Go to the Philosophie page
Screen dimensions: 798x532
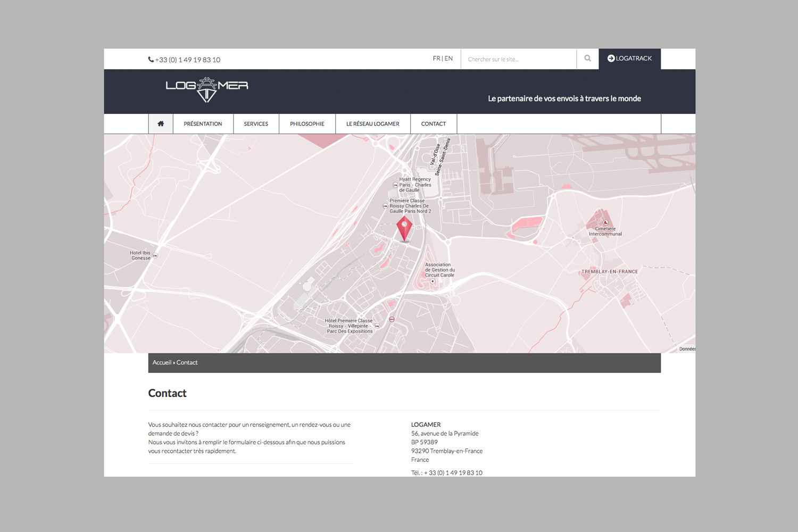307,124
